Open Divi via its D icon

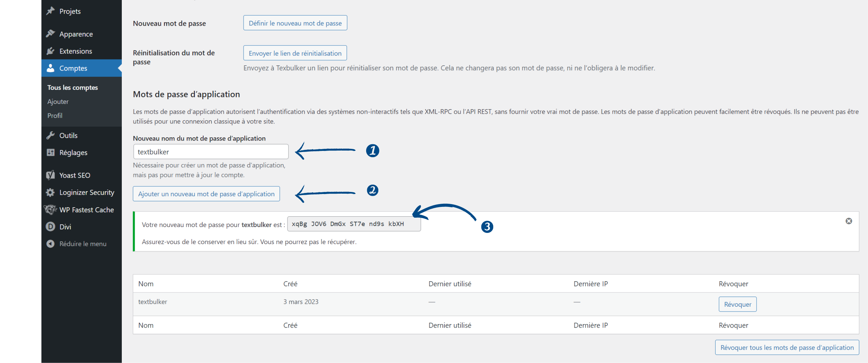[x=50, y=226]
